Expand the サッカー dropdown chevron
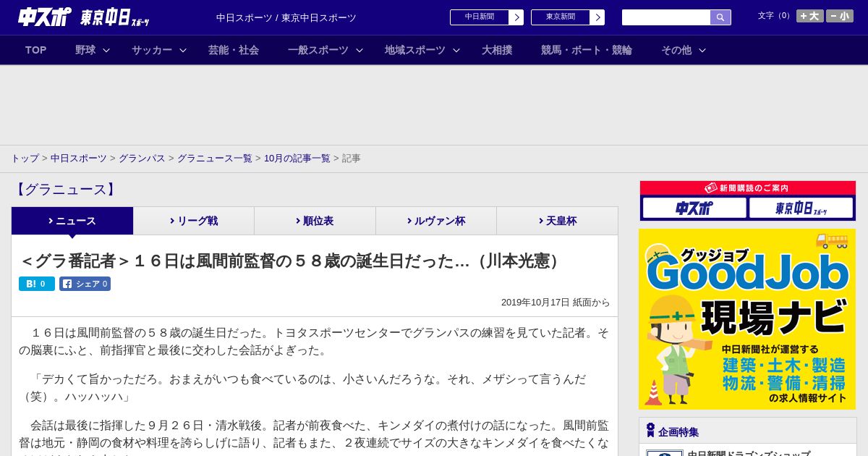This screenshot has height=456, width=868. coord(183,51)
